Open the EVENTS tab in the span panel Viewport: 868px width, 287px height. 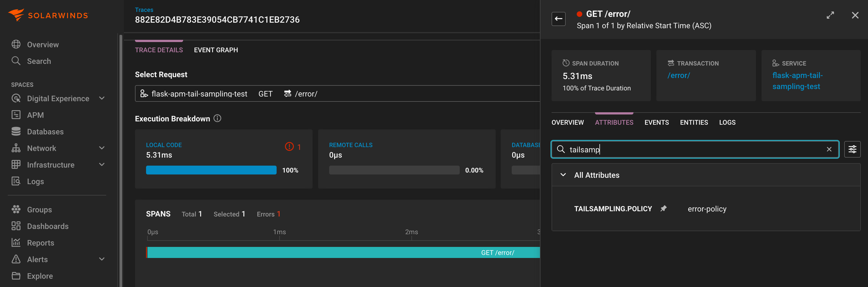[x=656, y=122]
